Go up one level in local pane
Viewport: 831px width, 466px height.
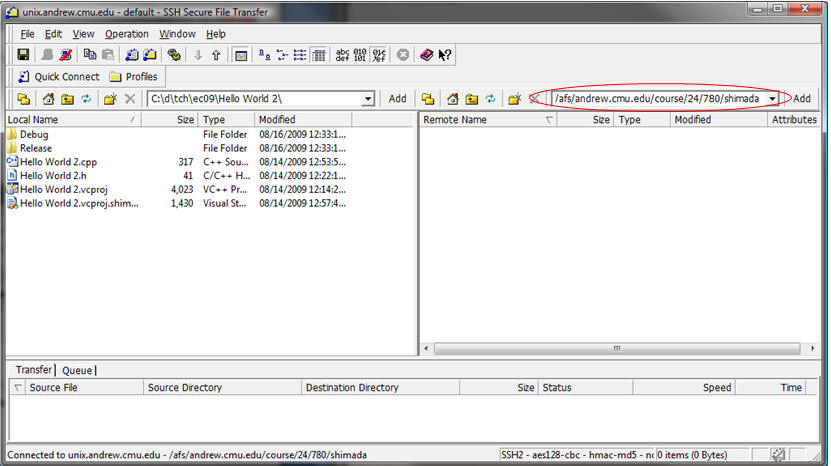pos(67,99)
